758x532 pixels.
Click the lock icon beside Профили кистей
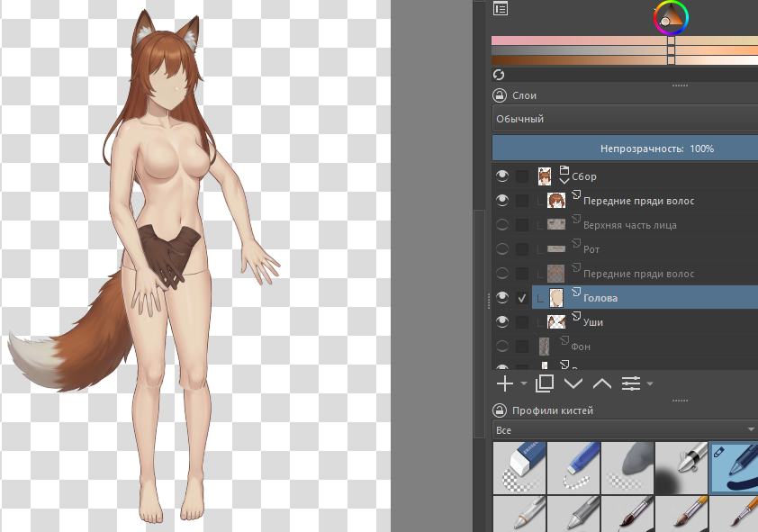pyautogui.click(x=500, y=410)
